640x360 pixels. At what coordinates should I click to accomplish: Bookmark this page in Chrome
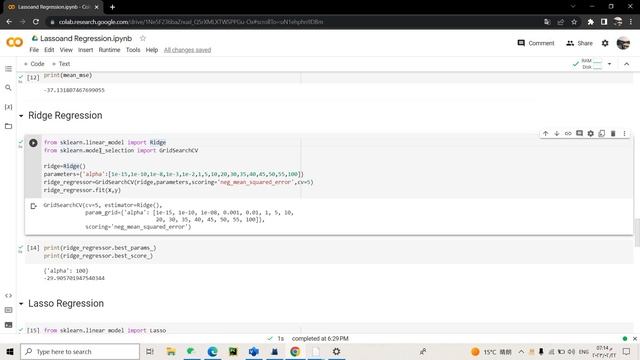point(574,22)
